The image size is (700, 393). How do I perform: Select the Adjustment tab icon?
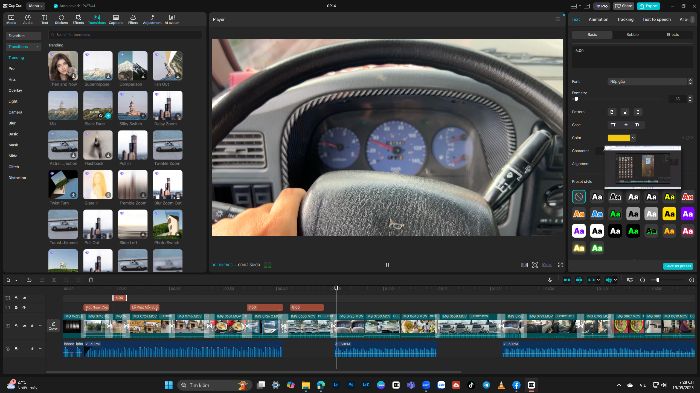152,19
